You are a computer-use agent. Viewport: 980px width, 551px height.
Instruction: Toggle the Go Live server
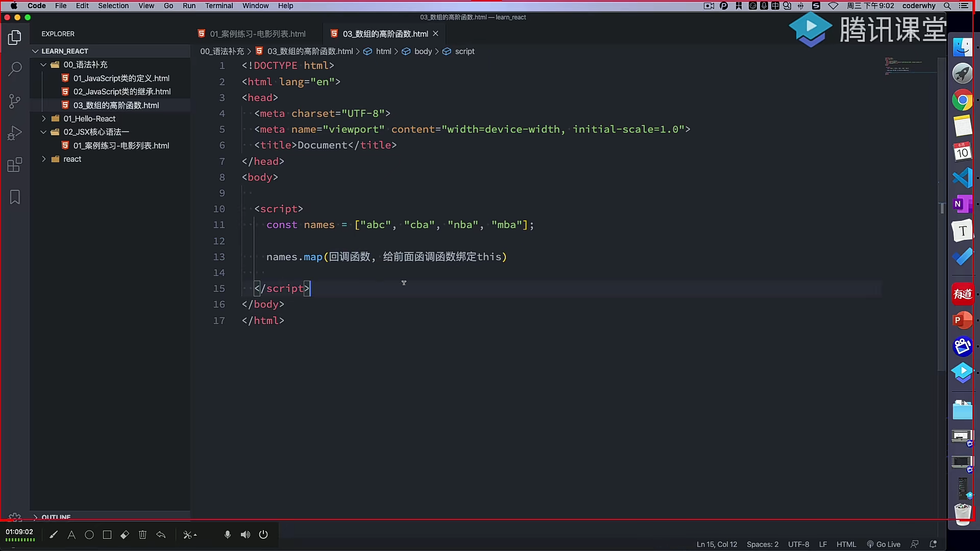pos(884,544)
